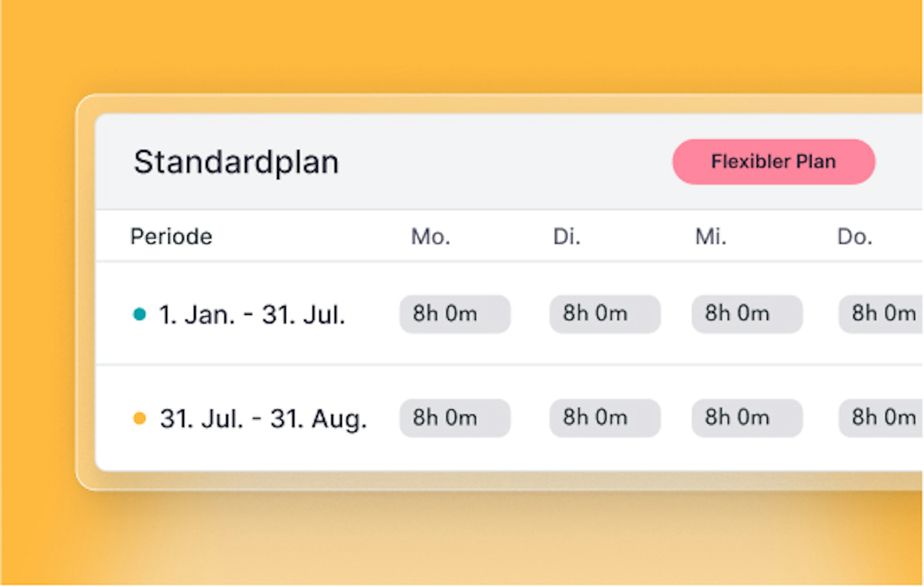Select the teal dot for the January period

point(139,314)
